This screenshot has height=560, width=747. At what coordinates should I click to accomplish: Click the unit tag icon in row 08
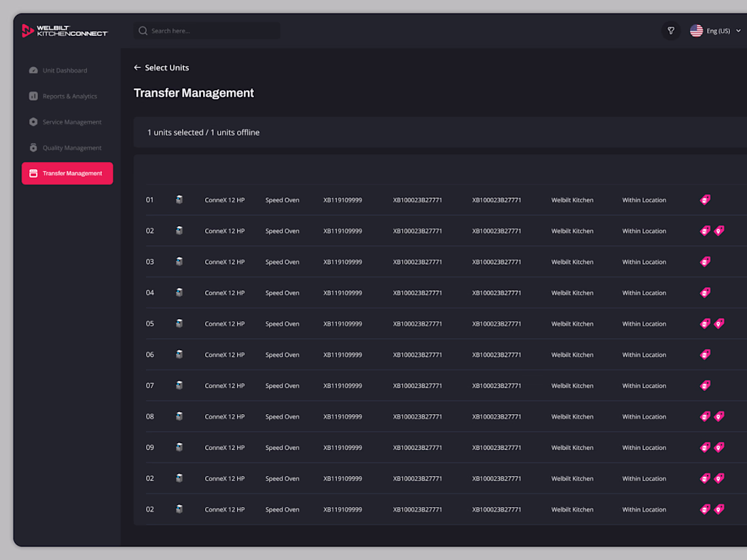705,416
